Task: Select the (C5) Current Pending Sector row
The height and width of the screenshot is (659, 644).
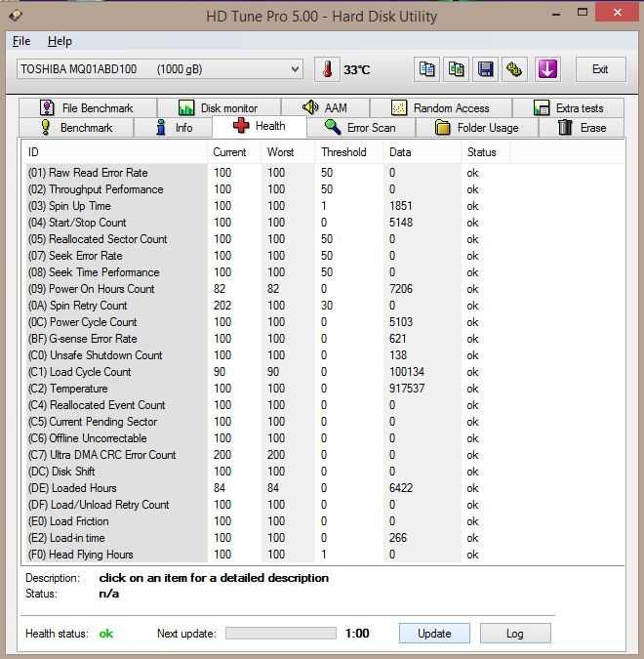Action: [323, 422]
